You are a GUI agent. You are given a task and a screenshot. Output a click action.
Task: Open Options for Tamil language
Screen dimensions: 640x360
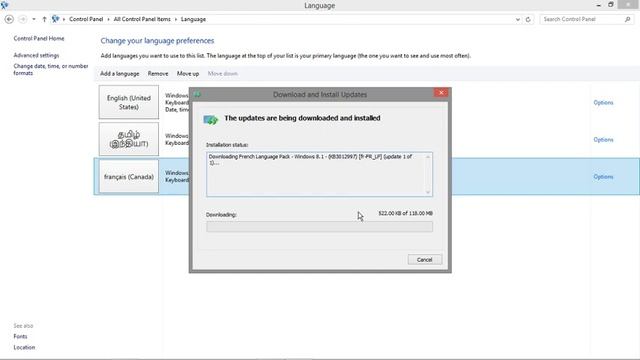click(x=603, y=140)
